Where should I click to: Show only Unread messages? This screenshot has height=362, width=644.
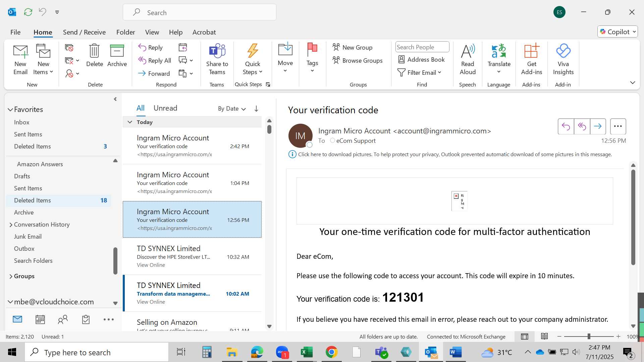pyautogui.click(x=165, y=108)
